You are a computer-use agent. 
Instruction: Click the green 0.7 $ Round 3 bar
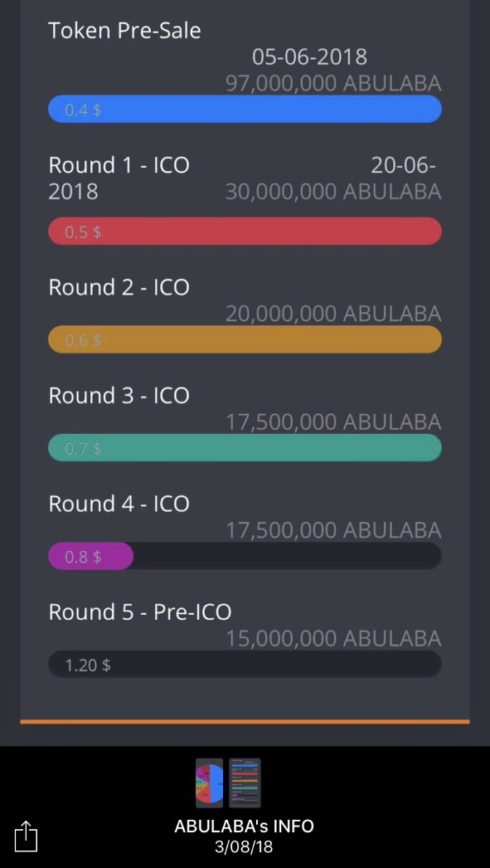pos(245,448)
